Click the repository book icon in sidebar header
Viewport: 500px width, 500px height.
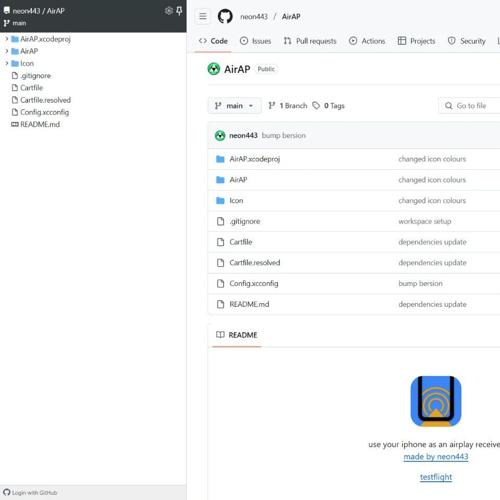(x=7, y=11)
